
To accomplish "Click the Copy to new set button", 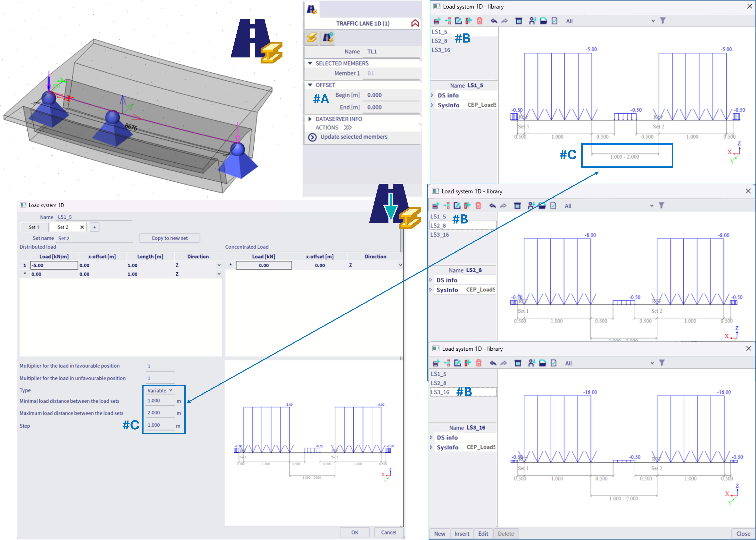I will [x=170, y=238].
